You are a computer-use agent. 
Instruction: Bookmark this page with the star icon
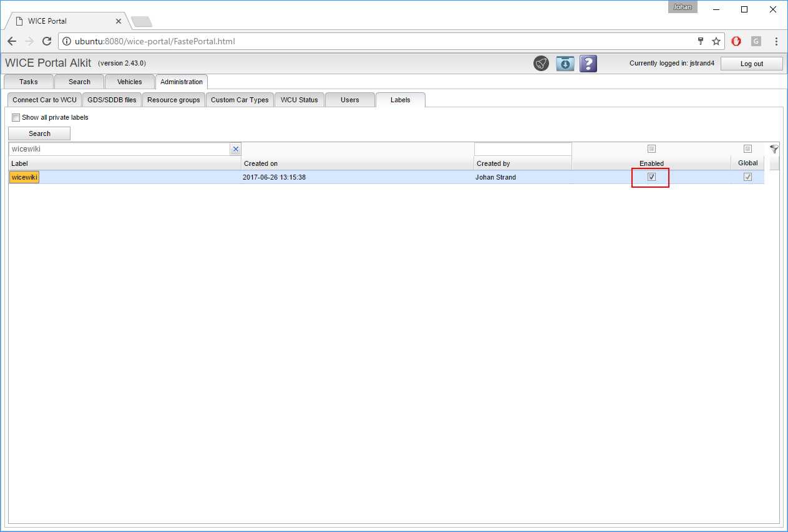click(716, 41)
